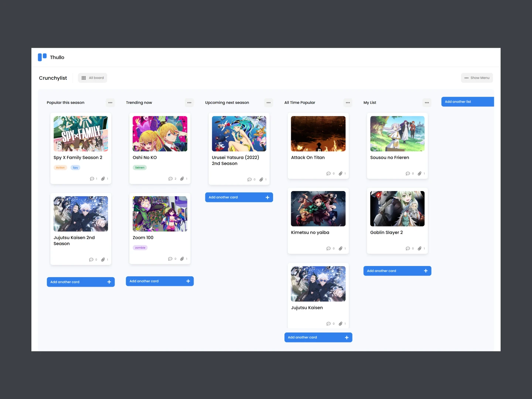Open Jujutsu Kaisen cover image in All Time Popular
532x399 pixels.
coord(318,284)
